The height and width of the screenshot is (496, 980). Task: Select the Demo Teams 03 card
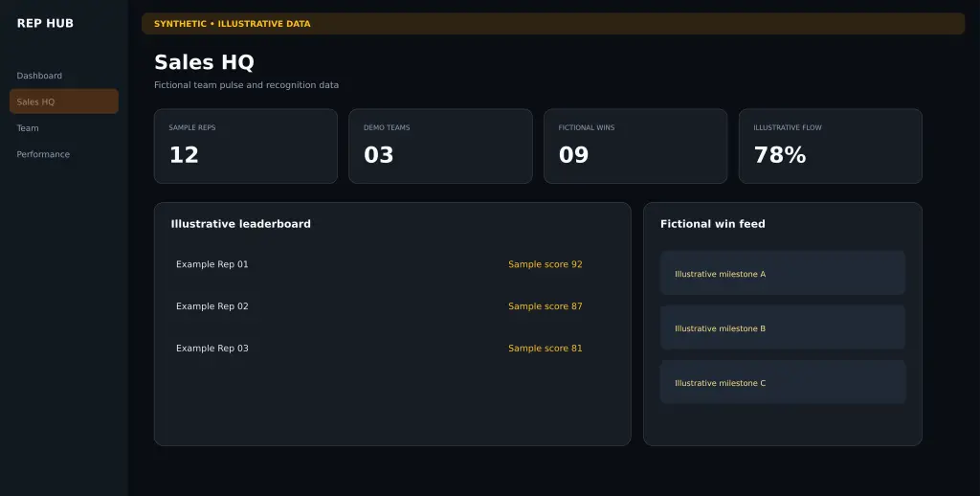(x=440, y=147)
